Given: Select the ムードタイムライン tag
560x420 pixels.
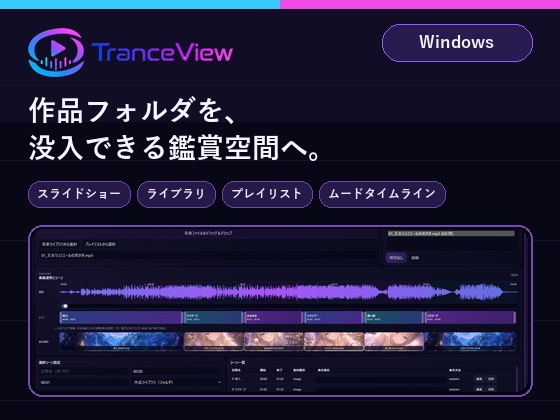Looking at the screenshot, I should [382, 194].
